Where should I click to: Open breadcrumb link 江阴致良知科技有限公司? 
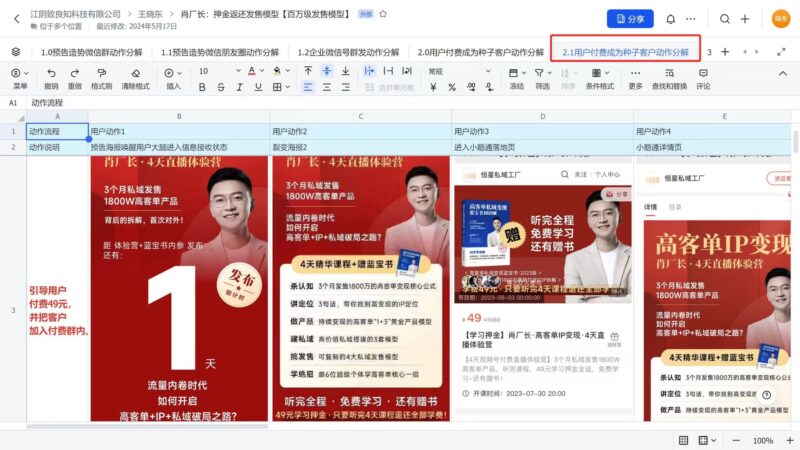(75, 14)
